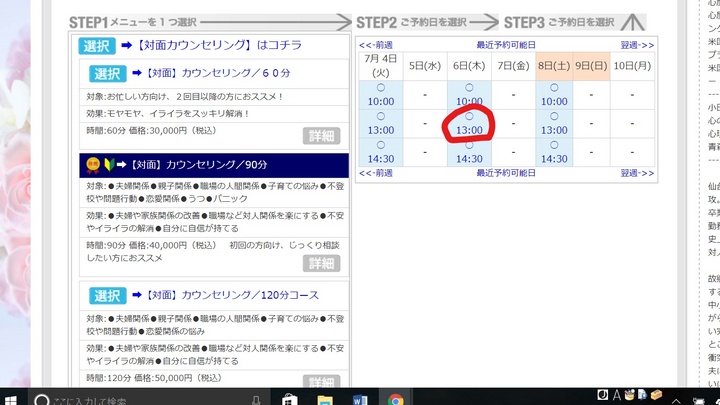
Task: Click 選択 for the カウンセリング/60分 course
Action: pos(107,73)
